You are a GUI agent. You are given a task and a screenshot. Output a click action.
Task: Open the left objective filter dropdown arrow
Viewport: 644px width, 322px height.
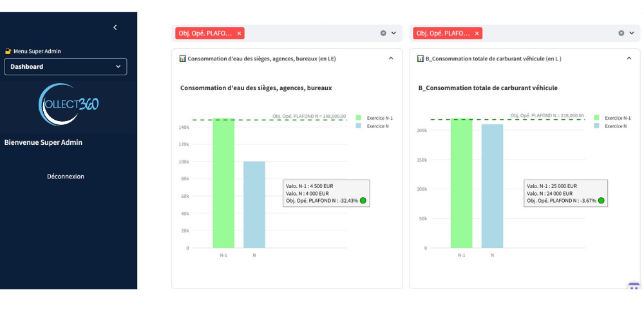(x=393, y=33)
